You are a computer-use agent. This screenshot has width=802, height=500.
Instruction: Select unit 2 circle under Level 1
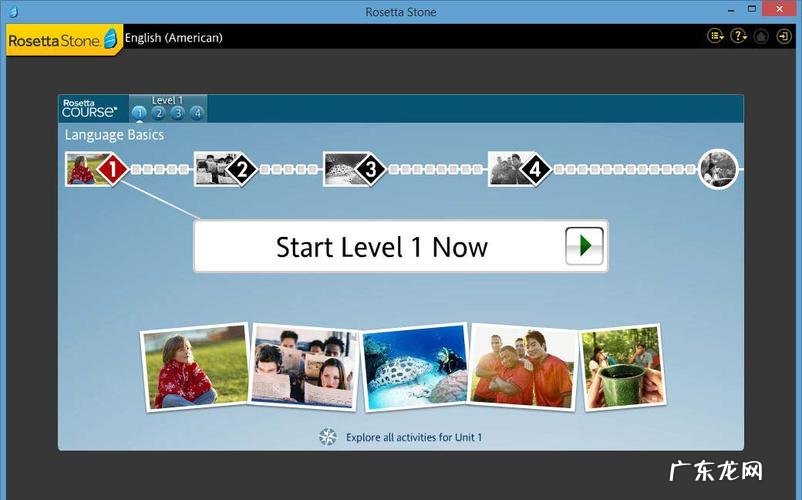[x=159, y=113]
